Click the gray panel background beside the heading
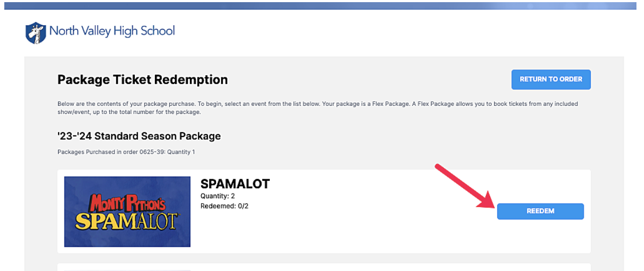 pyautogui.click(x=370, y=79)
